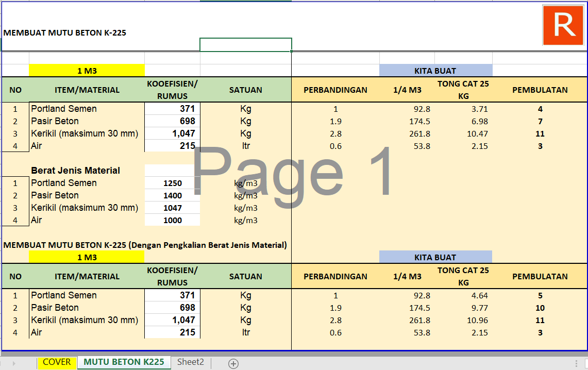
Task: Switch to the COVER sheet tab
Action: (57, 362)
